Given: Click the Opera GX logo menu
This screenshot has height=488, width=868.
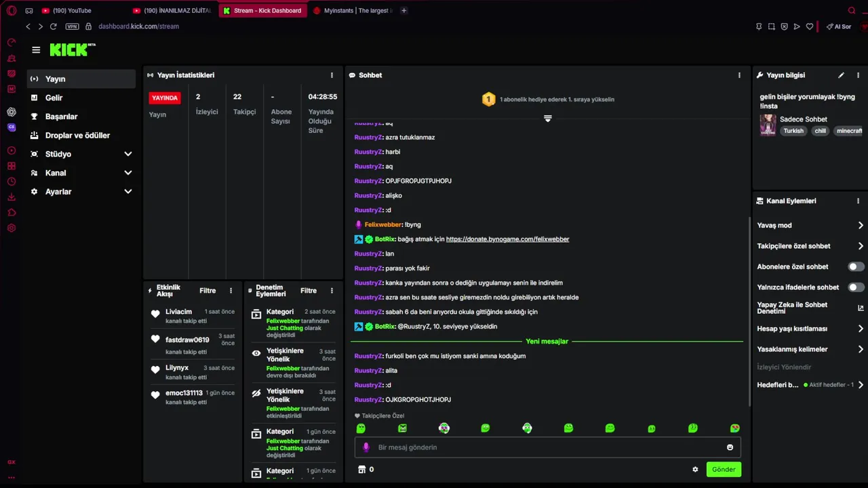Looking at the screenshot, I should (12, 10).
